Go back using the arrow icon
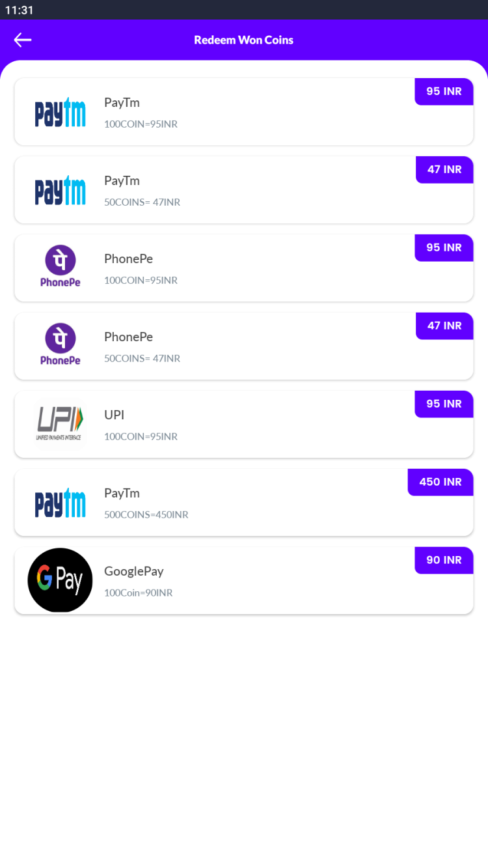 pos(23,40)
